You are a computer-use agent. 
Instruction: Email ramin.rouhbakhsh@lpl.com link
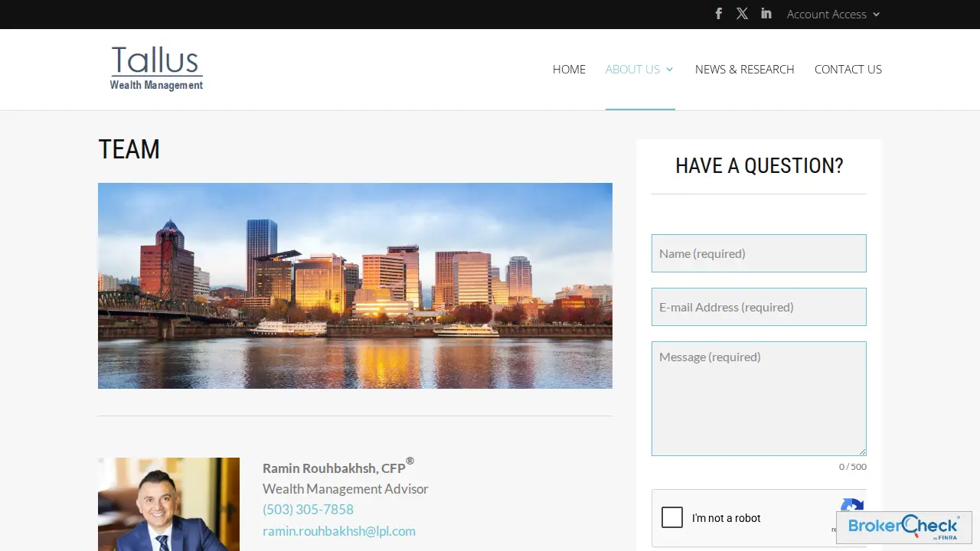[x=339, y=531]
